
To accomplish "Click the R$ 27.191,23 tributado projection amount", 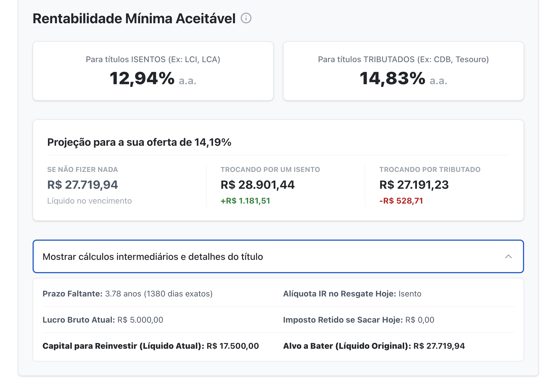I will click(x=414, y=185).
